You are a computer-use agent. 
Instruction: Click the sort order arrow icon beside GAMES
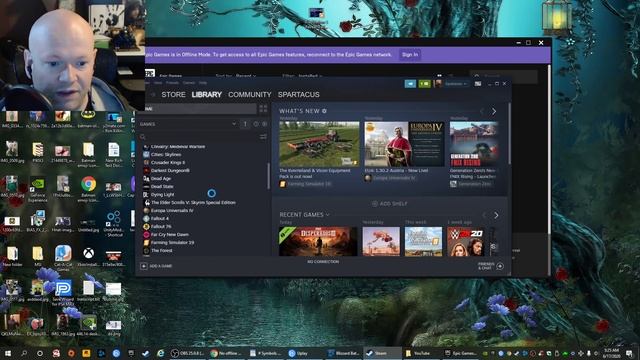(x=245, y=124)
